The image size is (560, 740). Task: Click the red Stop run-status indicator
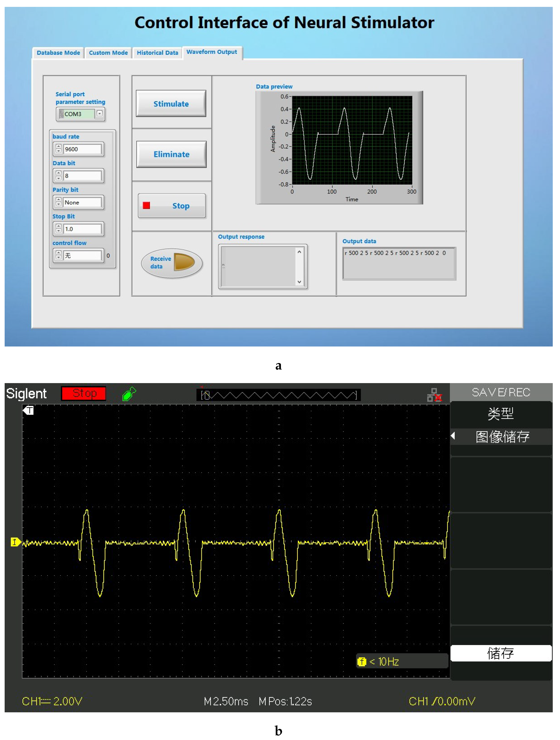coord(84,394)
